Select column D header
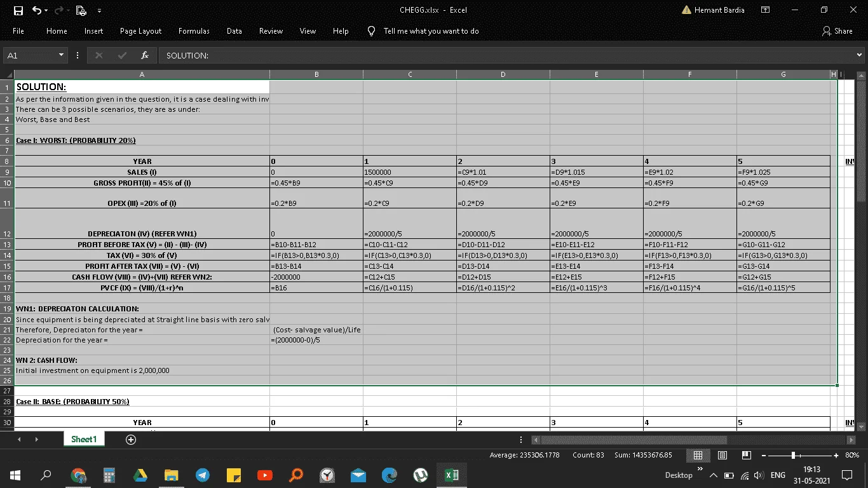This screenshot has height=488, width=868. 503,74
